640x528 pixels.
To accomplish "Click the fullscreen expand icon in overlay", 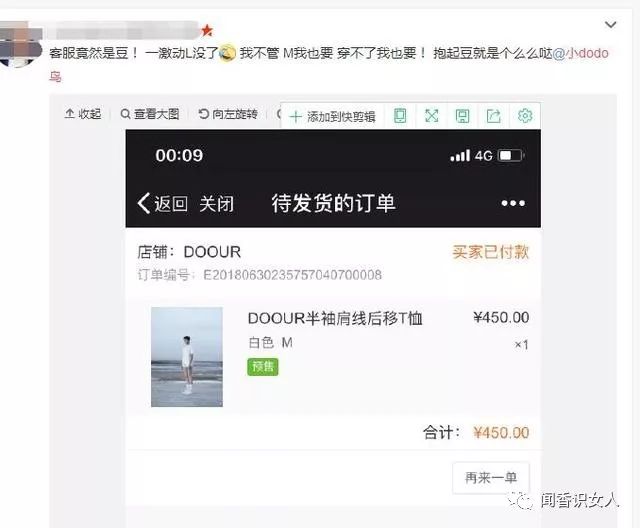I will tap(431, 116).
